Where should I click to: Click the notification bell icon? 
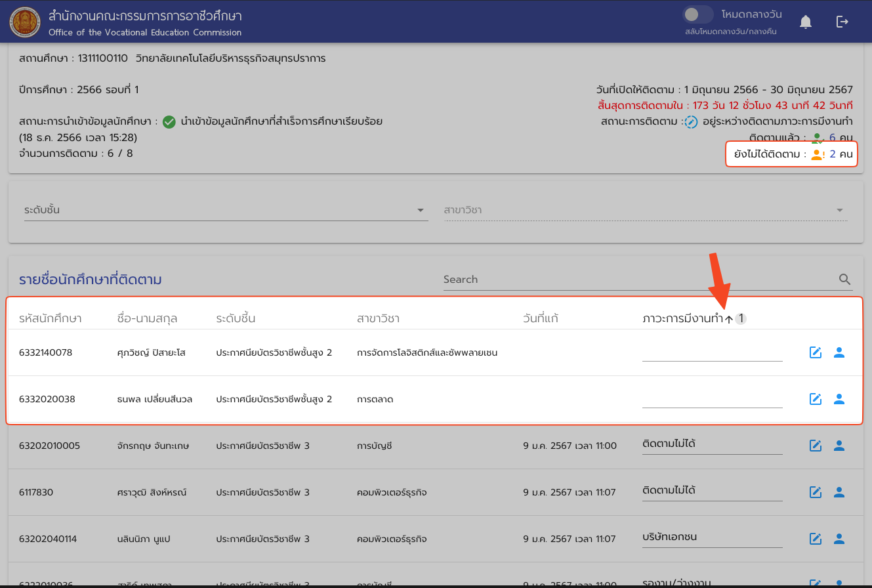[x=806, y=22]
